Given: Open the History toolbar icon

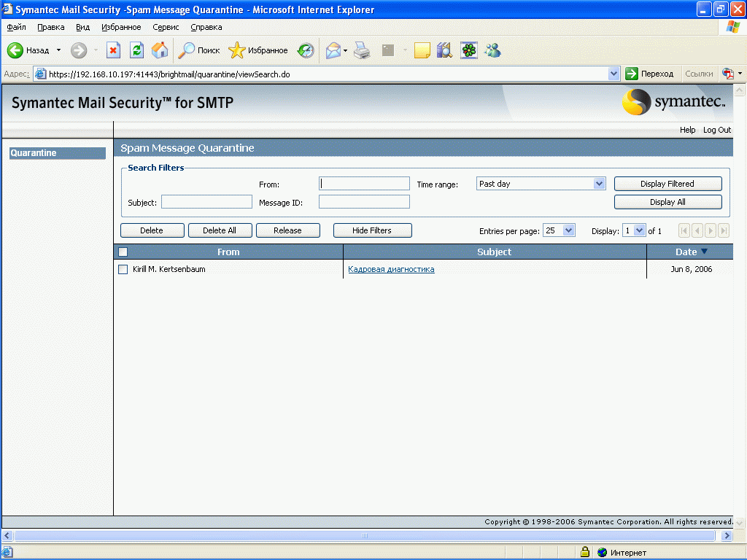Looking at the screenshot, I should 306,50.
